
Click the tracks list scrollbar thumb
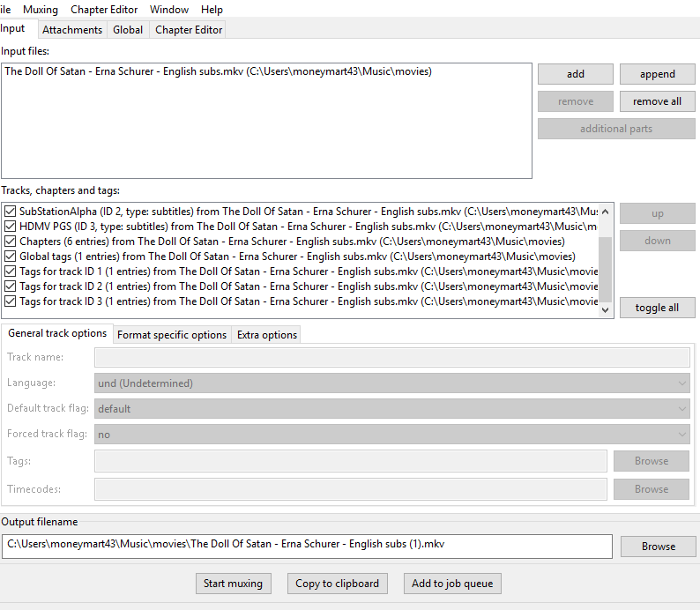point(606,270)
